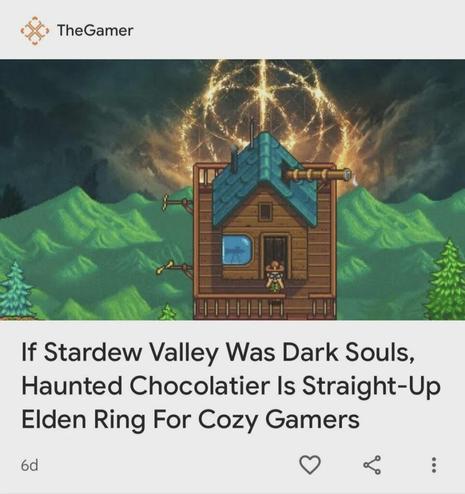
Task: Click the teal pine tree at left edge
Action: point(15,290)
